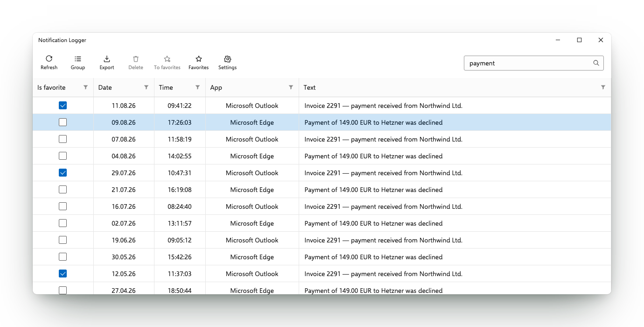Open the Group toolbar option
644x327 pixels.
78,63
